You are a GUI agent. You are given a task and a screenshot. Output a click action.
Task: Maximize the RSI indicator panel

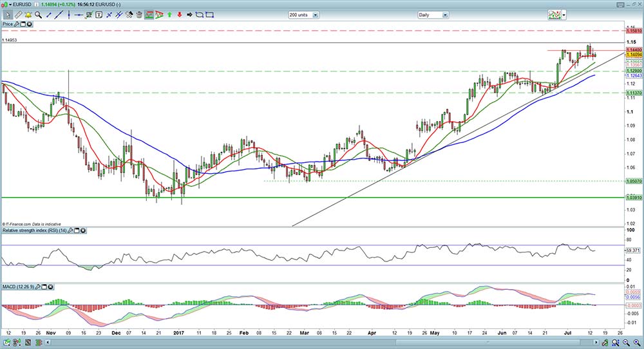(77, 231)
